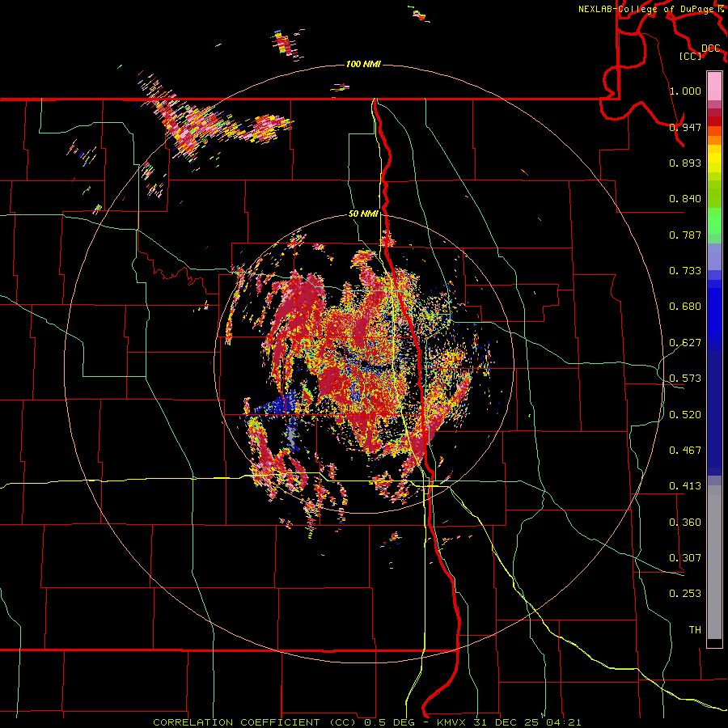Click the 50 NMI range ring label

pyautogui.click(x=363, y=214)
